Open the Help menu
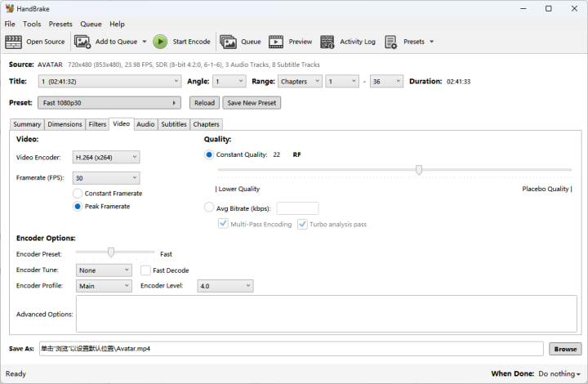The width and height of the screenshot is (588, 384). (x=117, y=24)
